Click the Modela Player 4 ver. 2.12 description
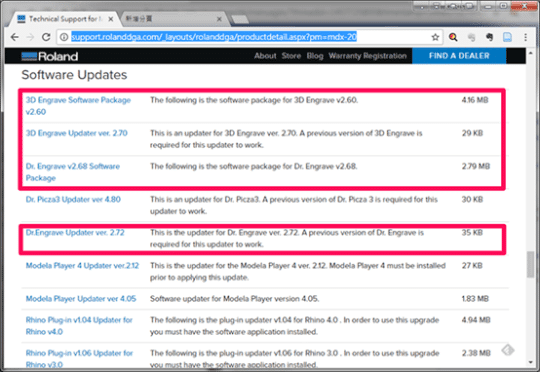The image size is (540, 372). [x=298, y=271]
